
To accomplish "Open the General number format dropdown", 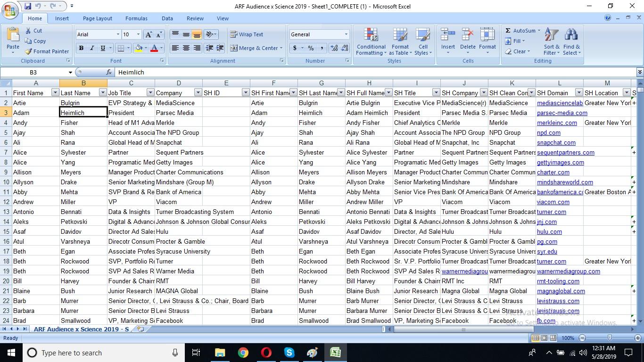I will click(346, 34).
